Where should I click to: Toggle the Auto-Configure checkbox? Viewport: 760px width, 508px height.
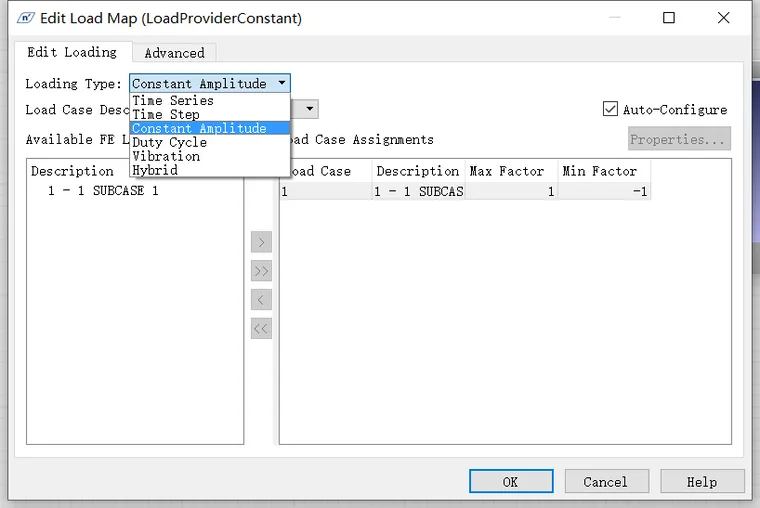pyautogui.click(x=610, y=109)
